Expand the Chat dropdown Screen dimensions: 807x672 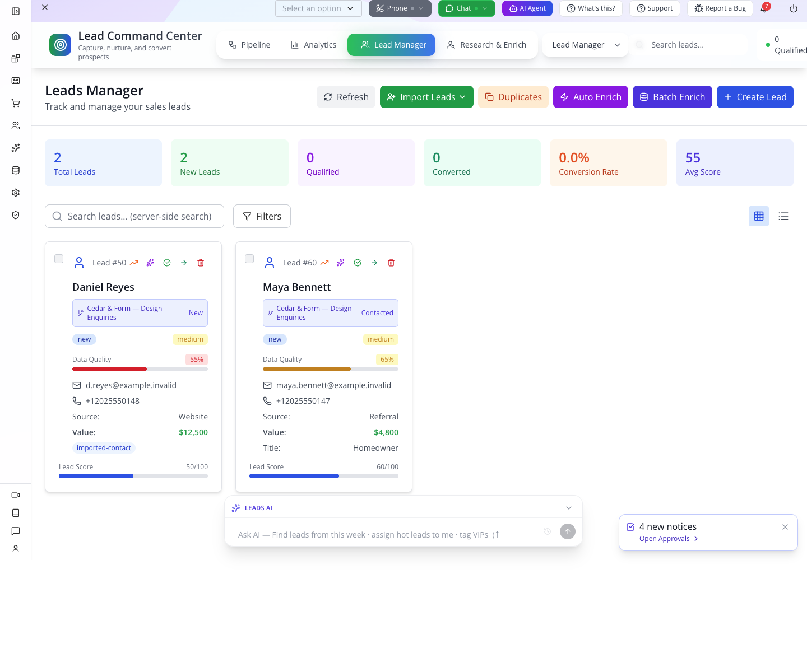[485, 8]
